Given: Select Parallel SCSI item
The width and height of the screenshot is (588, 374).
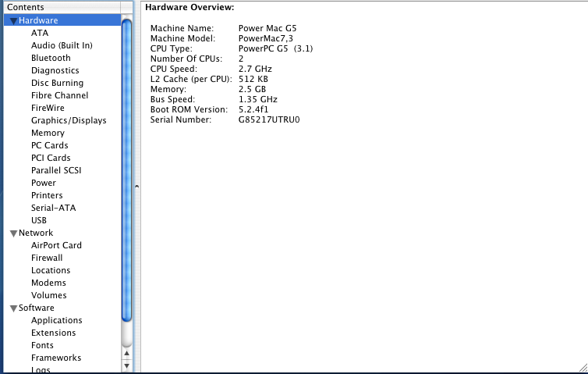Looking at the screenshot, I should point(56,170).
